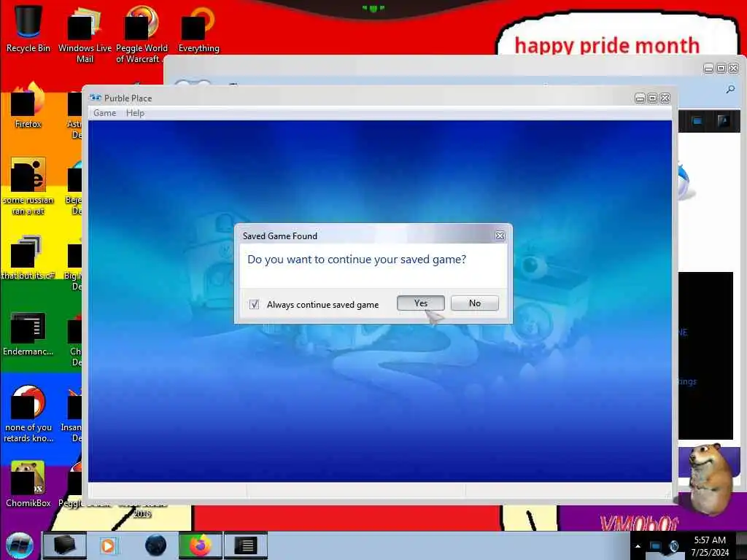This screenshot has height=560, width=747.
Task: Confirm with the Yes button
Action: (x=421, y=303)
